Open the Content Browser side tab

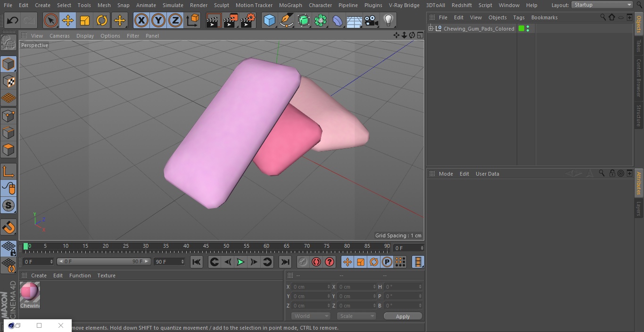(x=639, y=78)
